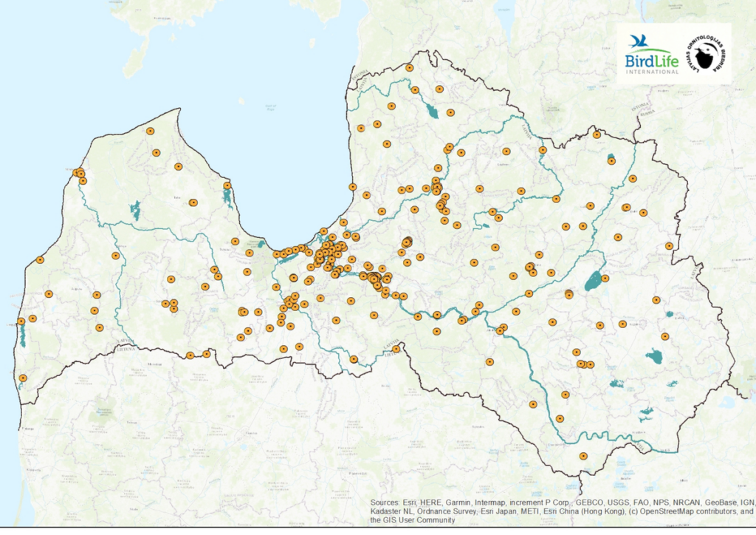
Task: Select the marker at the long coastal lake's north tip
Action: (227, 185)
